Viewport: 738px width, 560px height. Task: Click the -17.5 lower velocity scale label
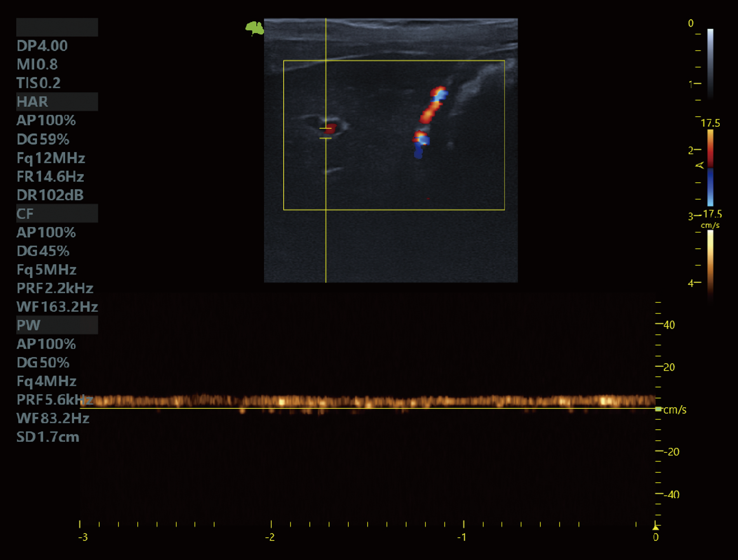pyautogui.click(x=712, y=214)
